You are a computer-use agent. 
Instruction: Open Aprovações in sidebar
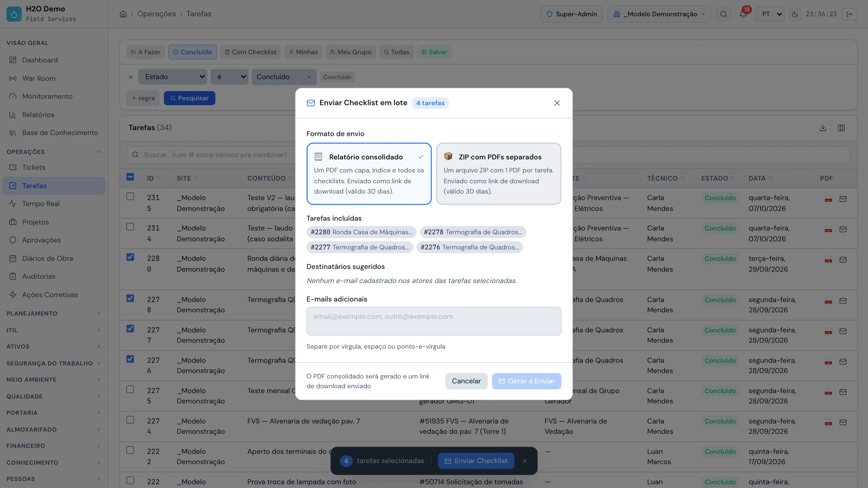[x=54, y=240]
